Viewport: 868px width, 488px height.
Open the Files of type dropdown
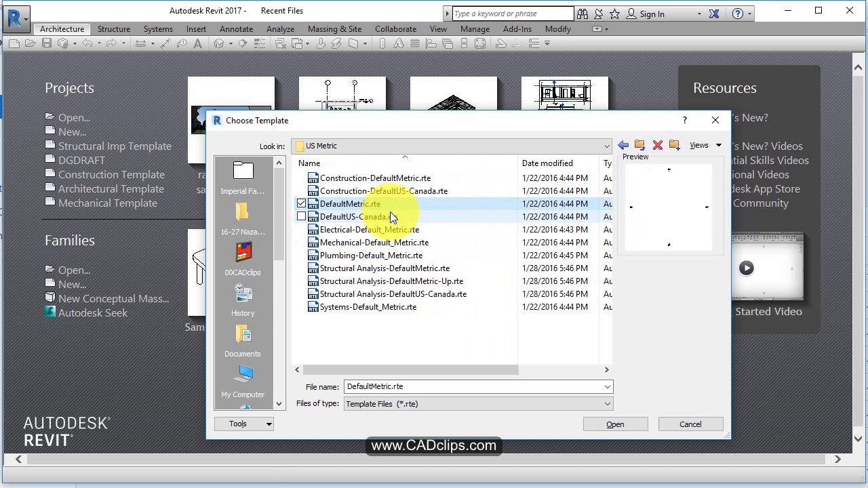tap(607, 403)
